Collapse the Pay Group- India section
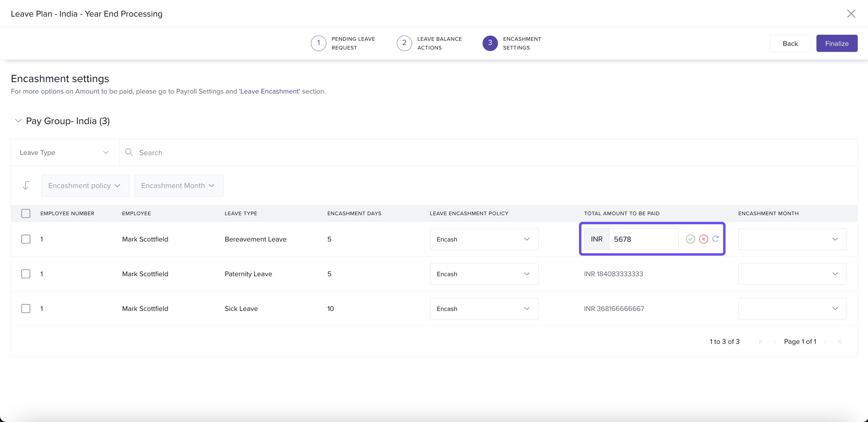This screenshot has height=422, width=868. [18, 121]
